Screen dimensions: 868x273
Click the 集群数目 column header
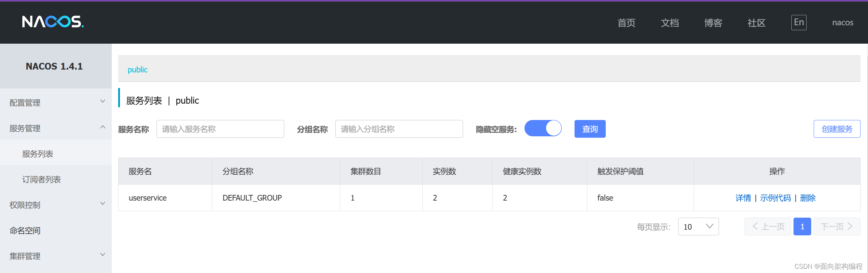(381, 171)
